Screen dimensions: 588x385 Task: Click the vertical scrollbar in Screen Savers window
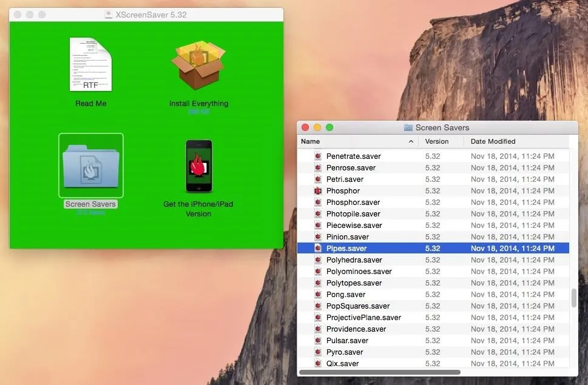574,298
